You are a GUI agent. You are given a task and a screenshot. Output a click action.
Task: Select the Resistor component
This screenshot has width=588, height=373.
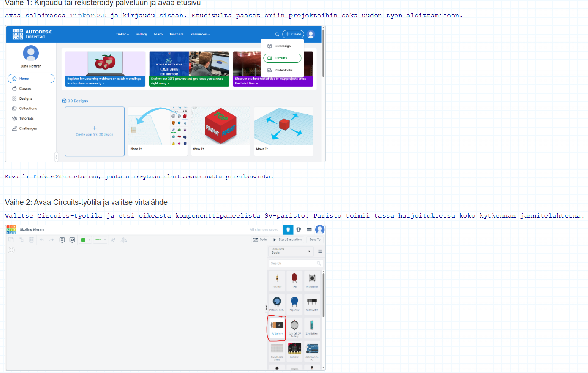click(x=277, y=280)
